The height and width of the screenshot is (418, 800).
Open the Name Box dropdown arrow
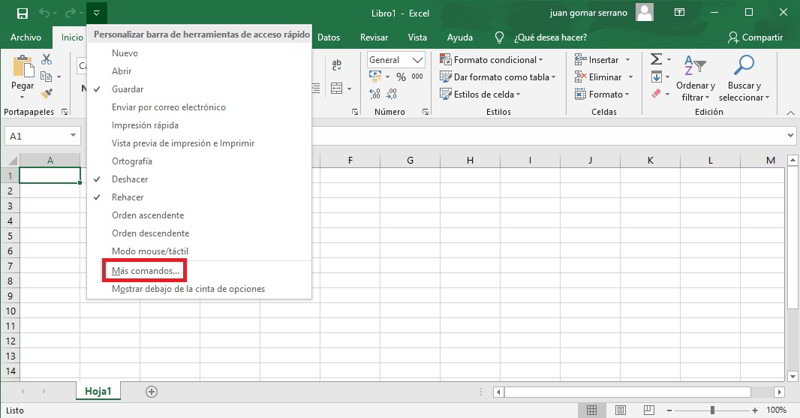(74, 136)
